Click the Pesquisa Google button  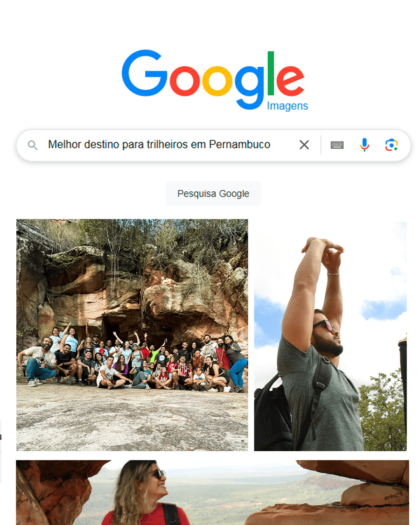point(213,194)
